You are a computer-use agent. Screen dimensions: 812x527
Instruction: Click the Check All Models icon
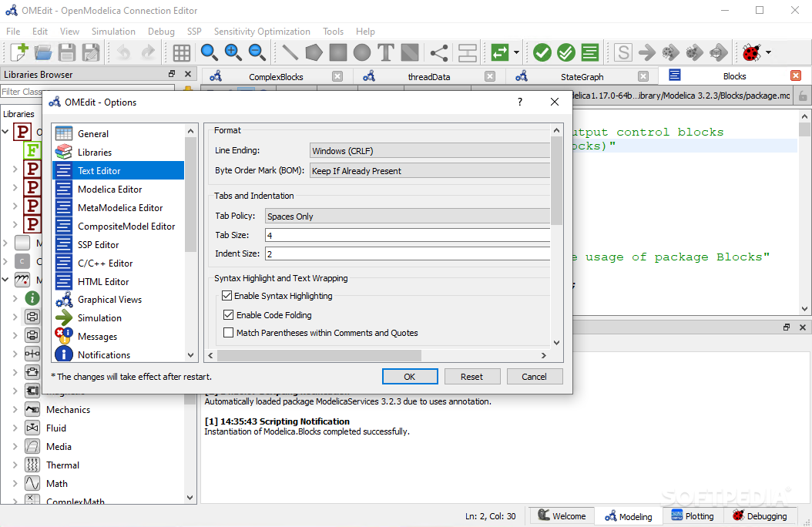[566, 52]
